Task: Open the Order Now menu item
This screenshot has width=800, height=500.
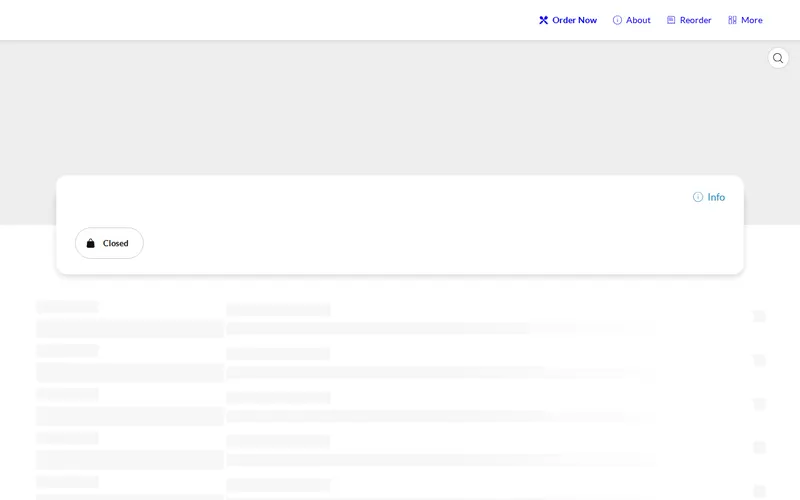Action: [568, 20]
